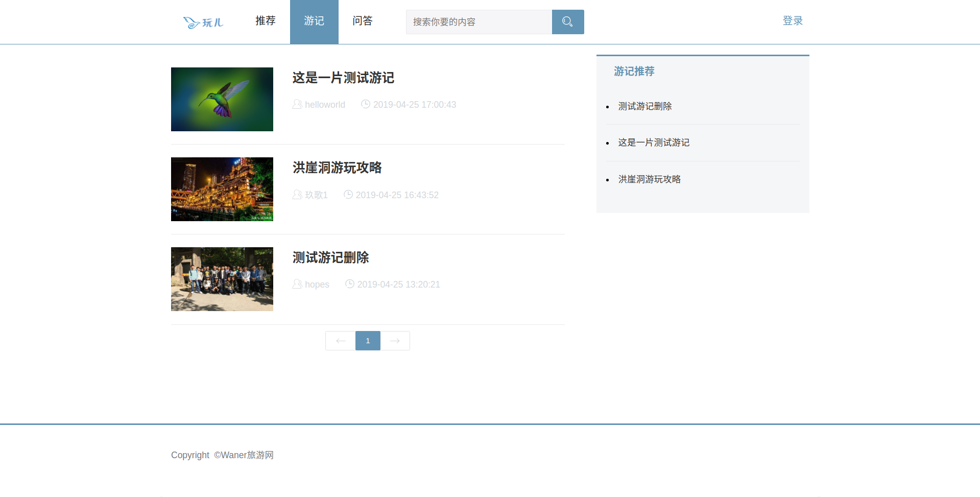The width and height of the screenshot is (980, 497).
Task: Switch to the 问答 tab
Action: 363,21
